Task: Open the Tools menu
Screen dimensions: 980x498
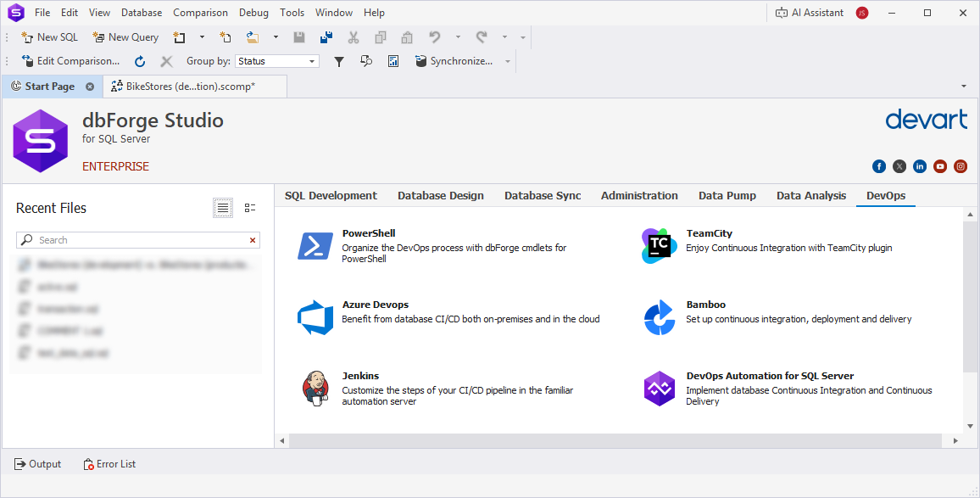Action: 292,12
